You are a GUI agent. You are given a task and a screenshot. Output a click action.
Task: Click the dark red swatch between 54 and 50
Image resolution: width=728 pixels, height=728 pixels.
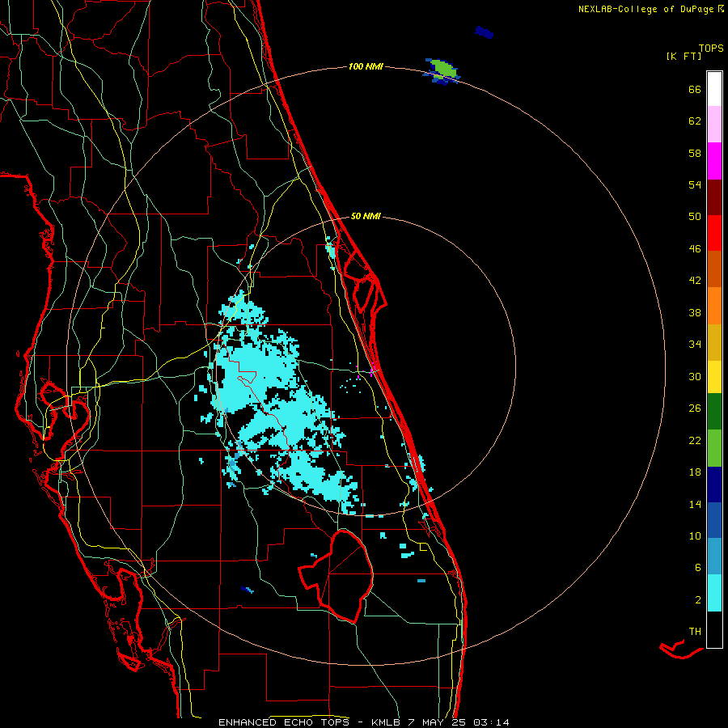(x=714, y=197)
